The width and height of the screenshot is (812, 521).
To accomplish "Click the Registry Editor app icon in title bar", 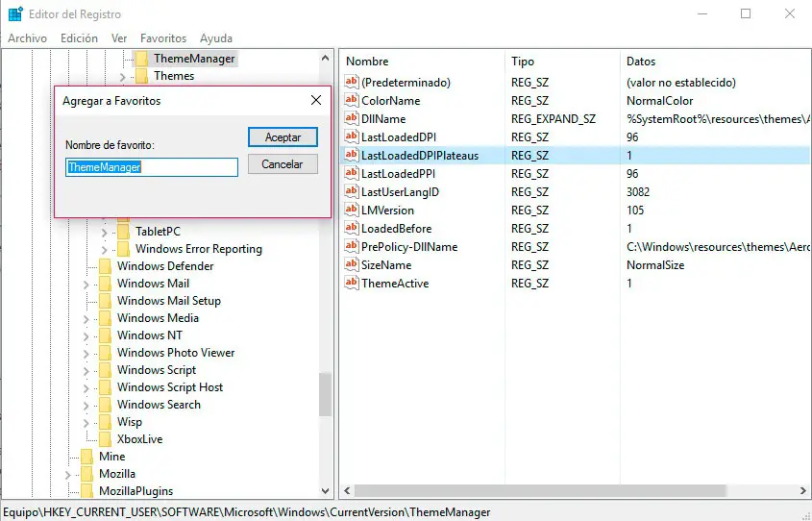I will (15, 14).
